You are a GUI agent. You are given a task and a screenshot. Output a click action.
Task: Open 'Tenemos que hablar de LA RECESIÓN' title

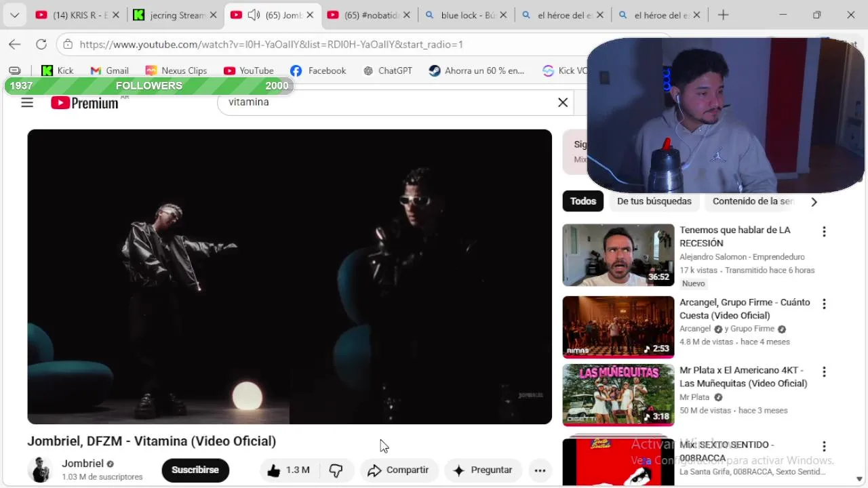point(735,237)
